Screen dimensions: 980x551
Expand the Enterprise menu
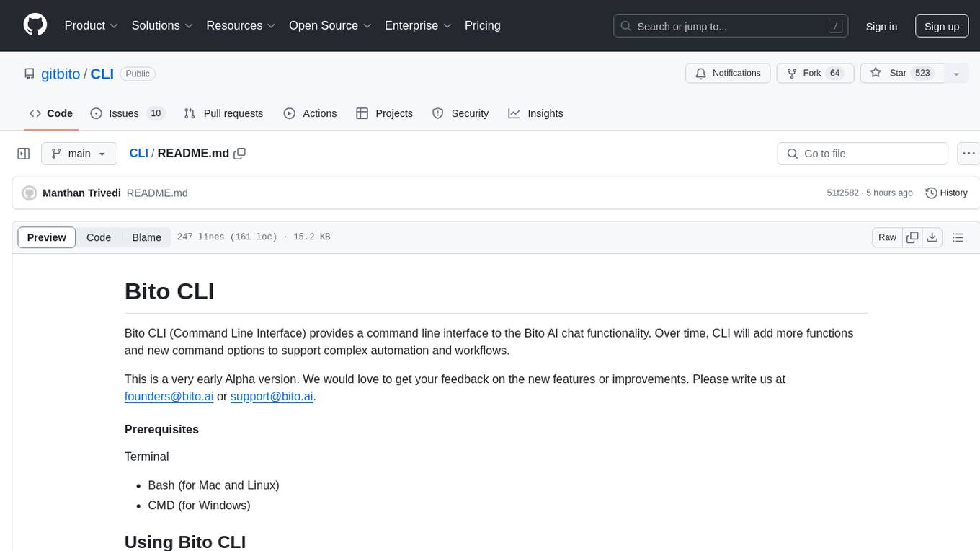click(418, 25)
